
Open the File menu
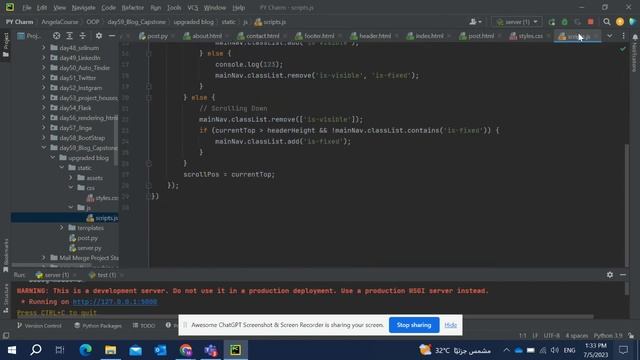(x=27, y=8)
